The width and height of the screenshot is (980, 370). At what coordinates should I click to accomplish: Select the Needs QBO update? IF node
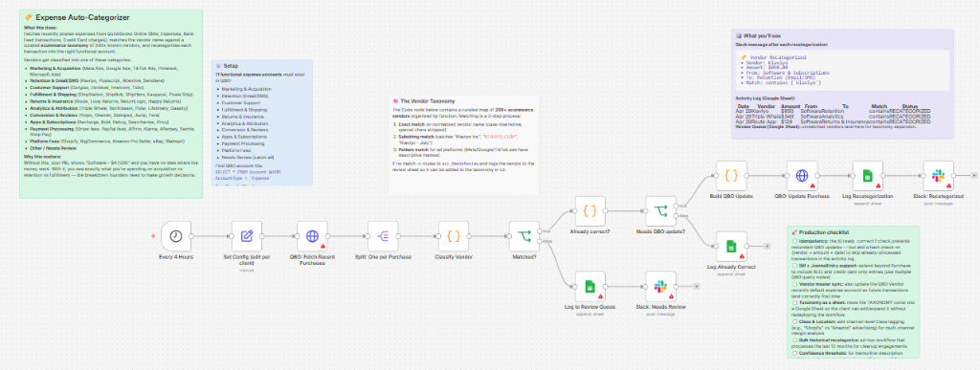[660, 211]
